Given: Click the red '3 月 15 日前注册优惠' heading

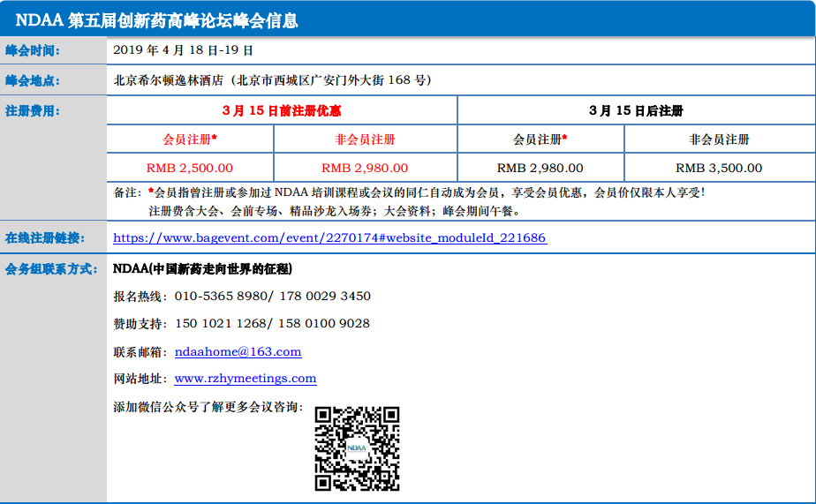Looking at the screenshot, I should [282, 110].
